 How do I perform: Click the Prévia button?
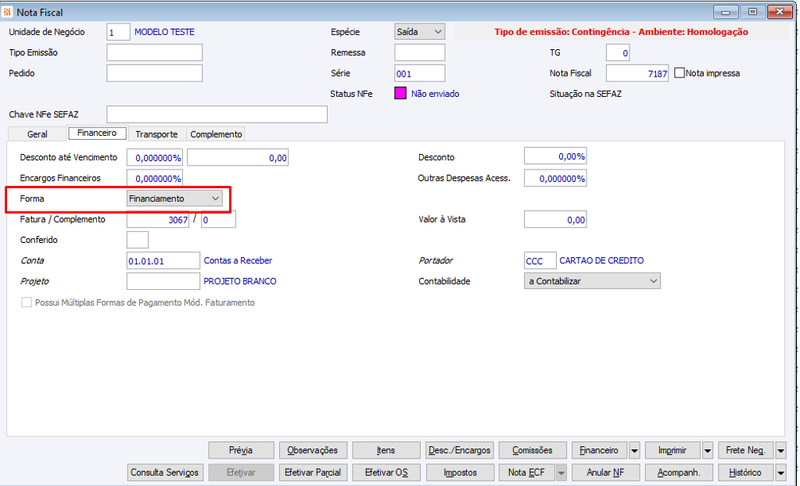[x=241, y=450]
